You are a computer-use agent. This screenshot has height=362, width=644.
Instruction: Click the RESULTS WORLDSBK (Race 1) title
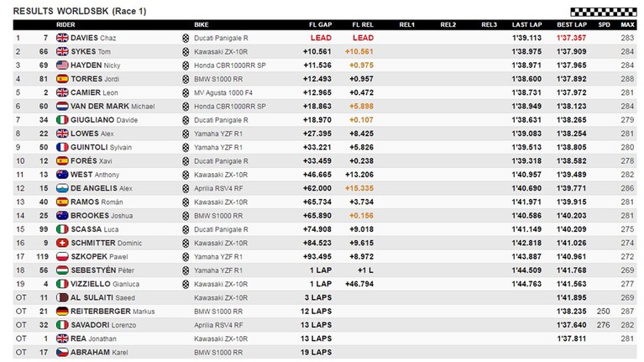click(80, 11)
